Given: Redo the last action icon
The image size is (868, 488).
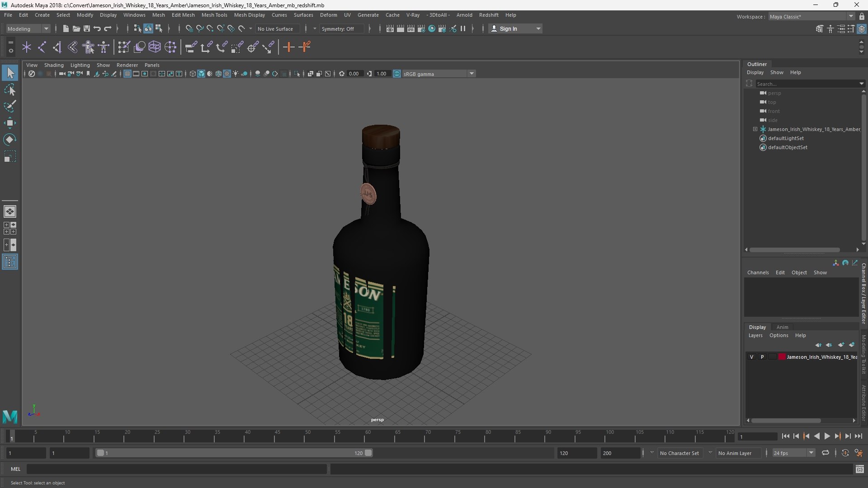Looking at the screenshot, I should (x=108, y=28).
